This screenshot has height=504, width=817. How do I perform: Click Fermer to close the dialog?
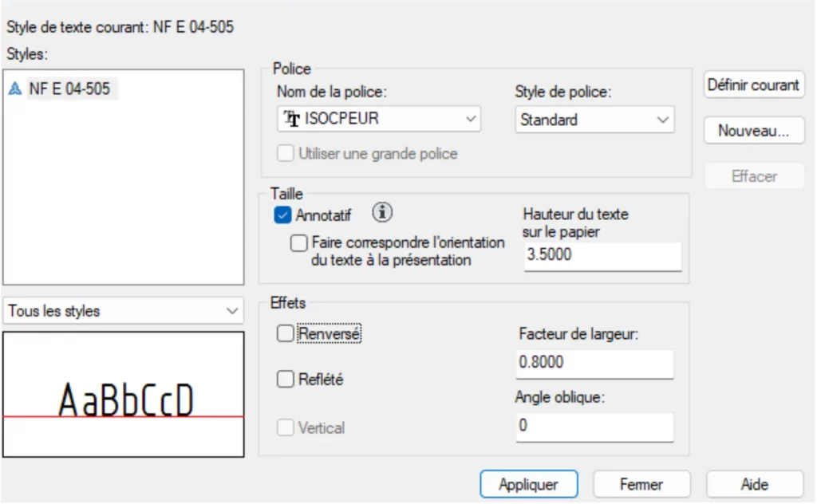click(x=641, y=484)
